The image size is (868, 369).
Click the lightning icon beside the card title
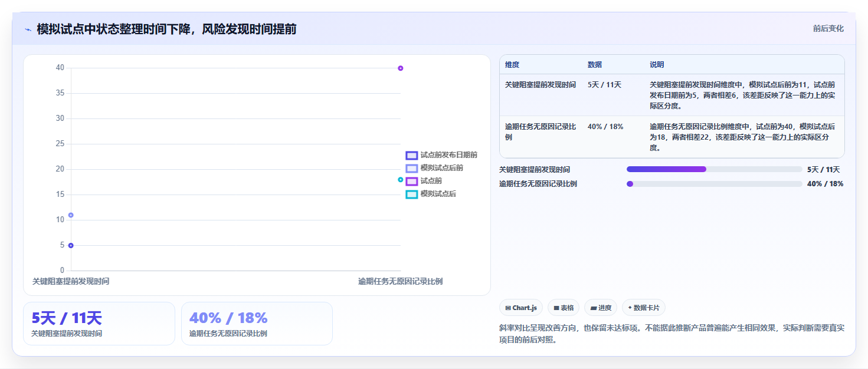pyautogui.click(x=28, y=29)
